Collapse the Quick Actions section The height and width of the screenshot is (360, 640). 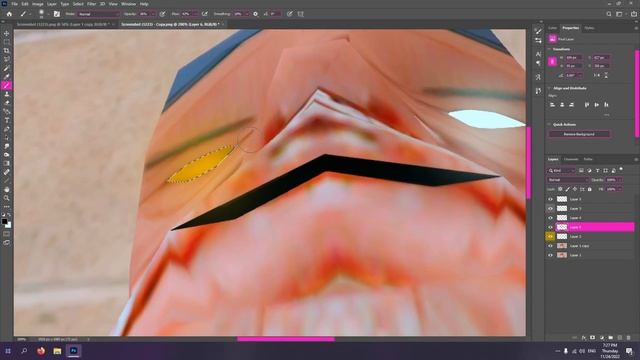[549, 124]
